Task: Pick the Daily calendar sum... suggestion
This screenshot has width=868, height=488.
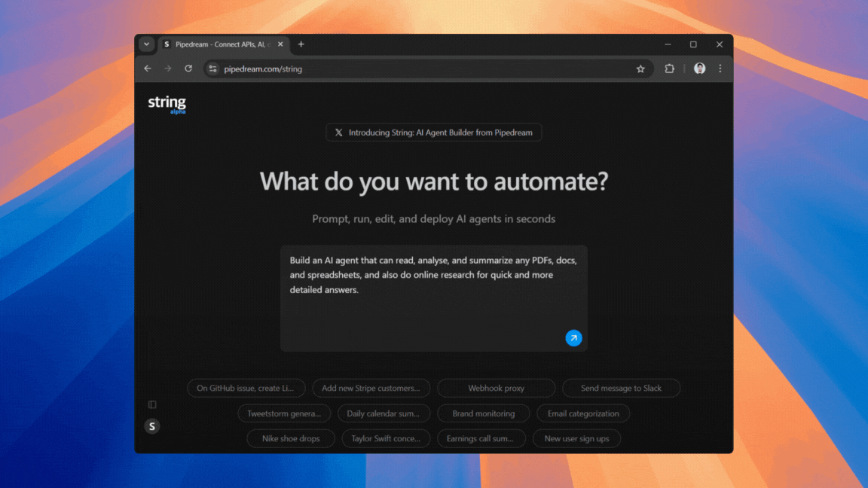Action: (x=383, y=413)
